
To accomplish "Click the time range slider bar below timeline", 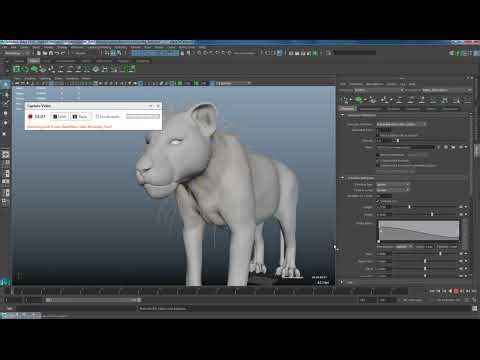I will coord(94,300).
